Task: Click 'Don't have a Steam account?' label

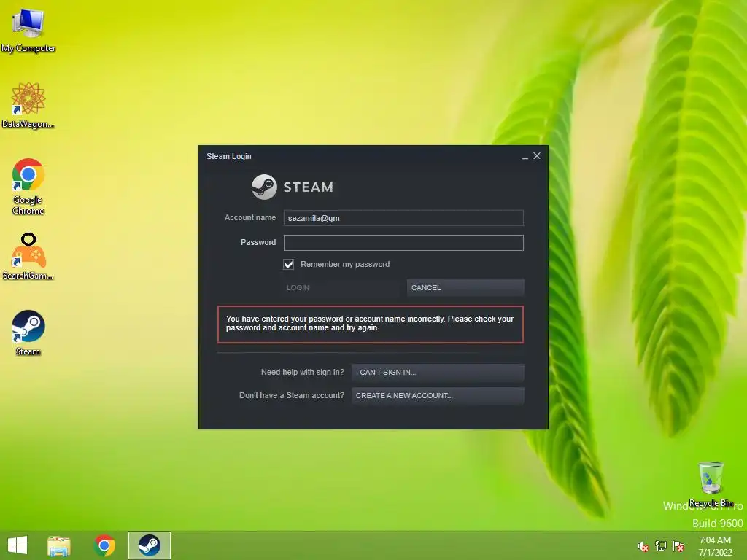Action: point(292,396)
